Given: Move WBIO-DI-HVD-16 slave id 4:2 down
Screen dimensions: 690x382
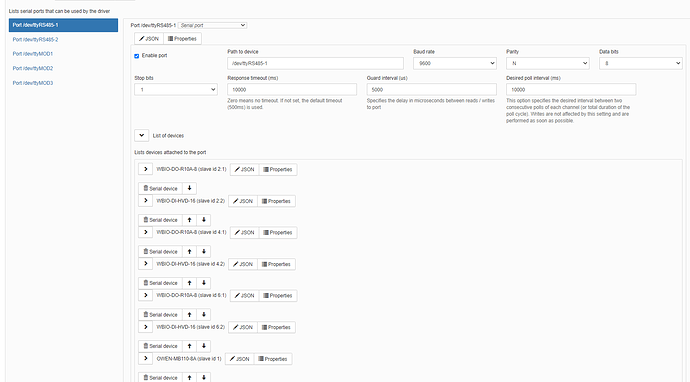Looking at the screenshot, I should [x=203, y=283].
